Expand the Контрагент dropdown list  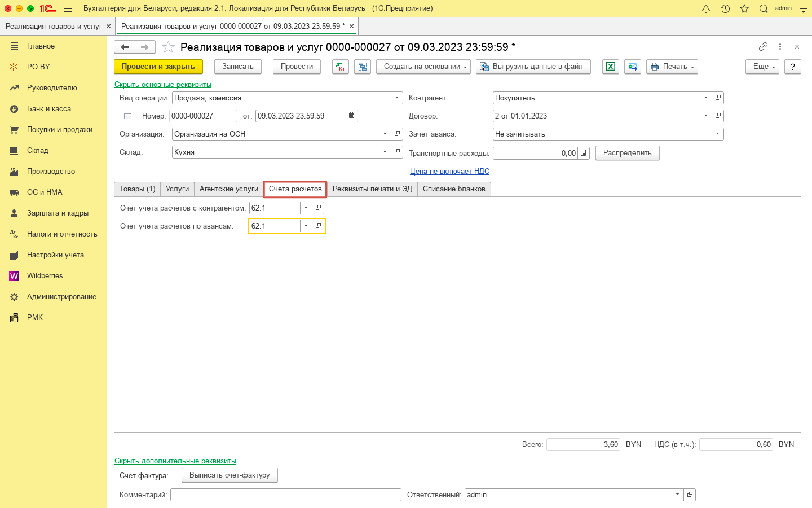point(705,98)
